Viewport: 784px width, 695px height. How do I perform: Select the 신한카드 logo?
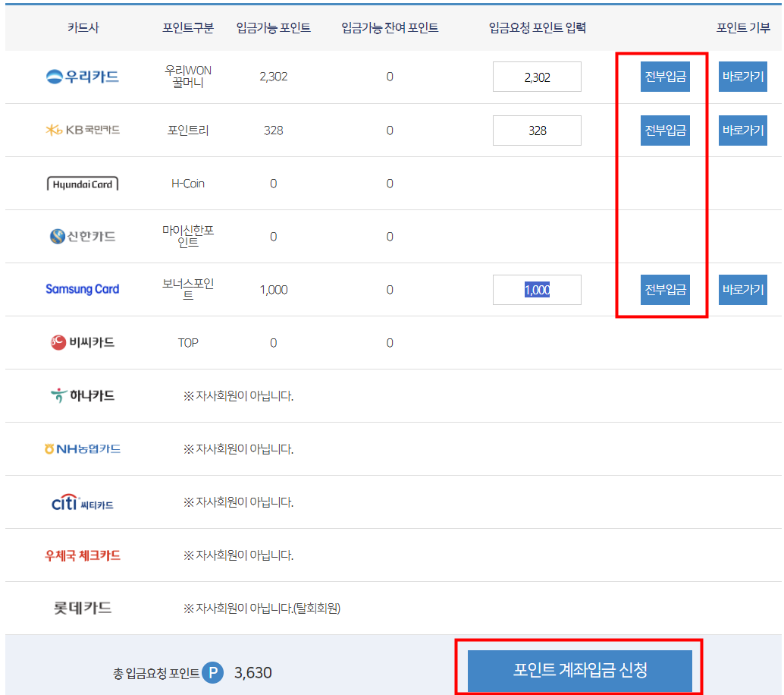82,236
